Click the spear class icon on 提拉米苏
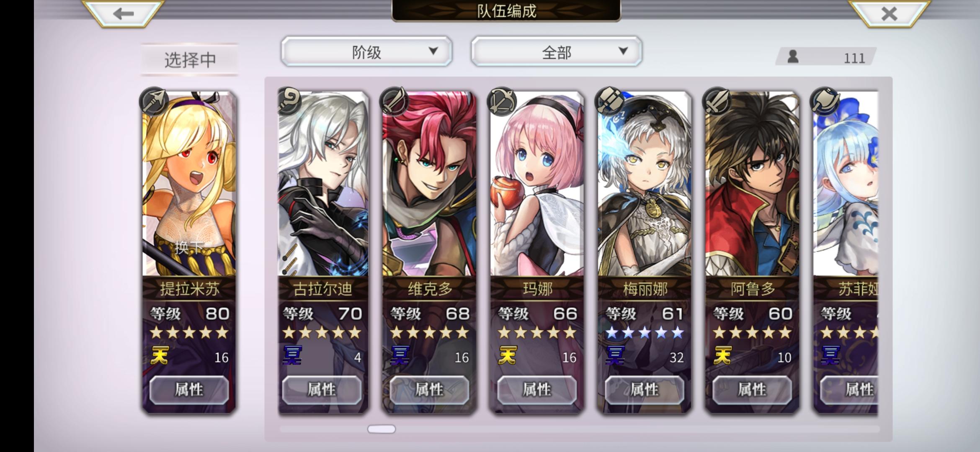This screenshot has width=980, height=452. [x=155, y=102]
